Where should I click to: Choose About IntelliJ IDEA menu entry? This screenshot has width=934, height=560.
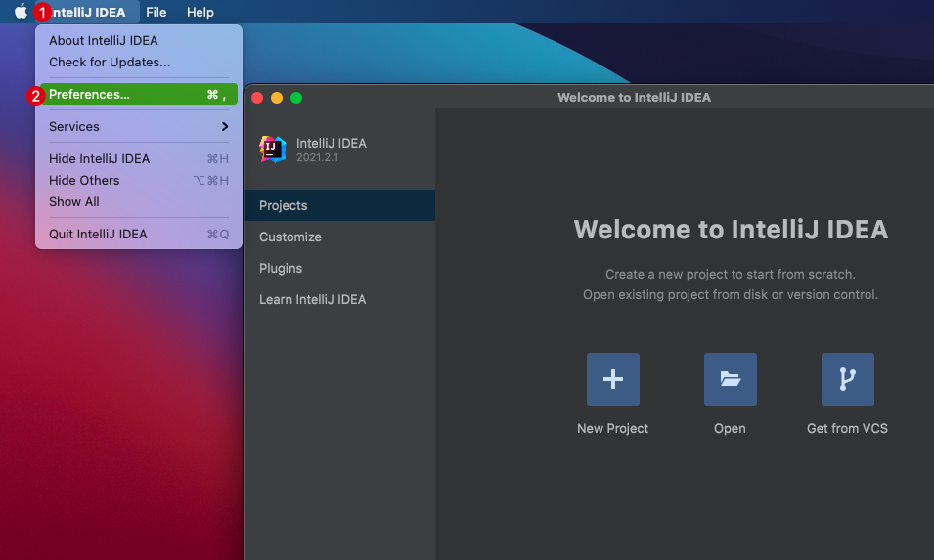[x=104, y=41]
